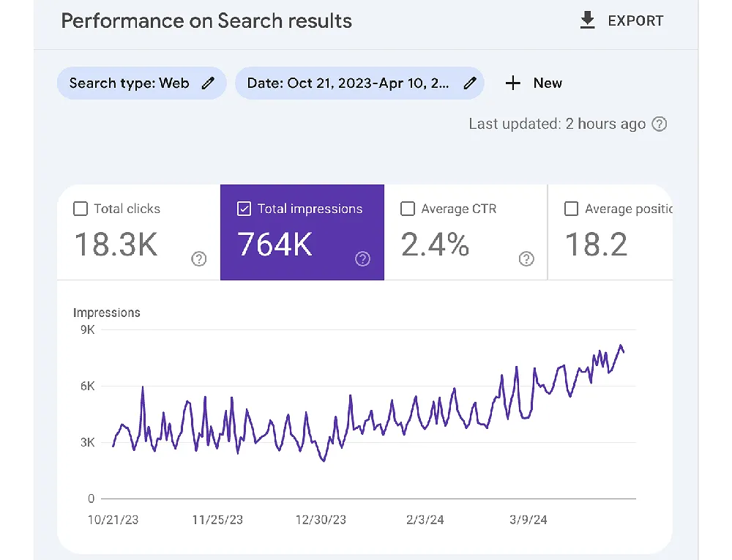The width and height of the screenshot is (732, 560).
Task: Open the Average CTR help icon
Action: pos(526,258)
